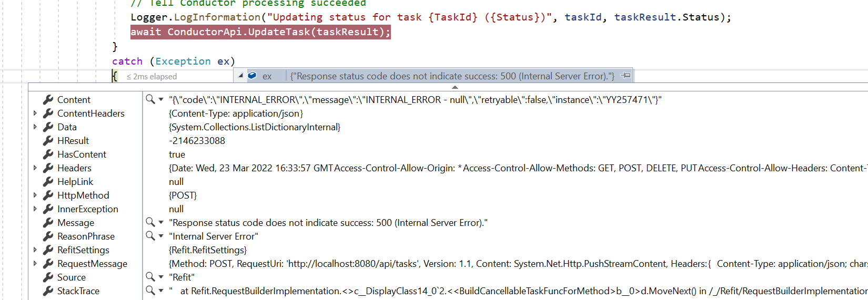Expand the ContentHeaders property node
This screenshot has width=868, height=300.
click(35, 113)
